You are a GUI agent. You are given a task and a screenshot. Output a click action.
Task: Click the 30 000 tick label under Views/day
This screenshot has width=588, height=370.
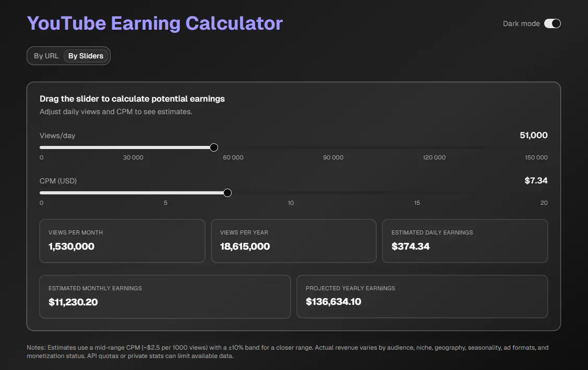(133, 157)
